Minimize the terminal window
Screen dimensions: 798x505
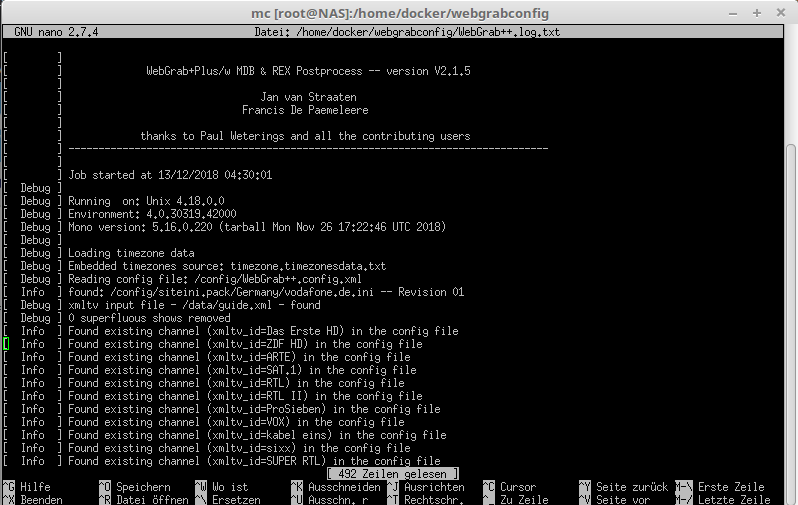click(x=733, y=14)
